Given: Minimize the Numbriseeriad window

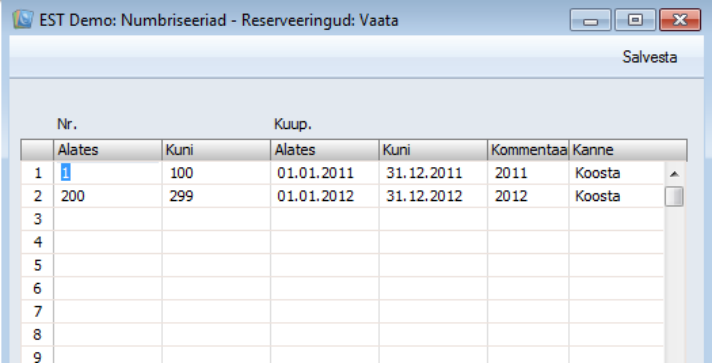Looking at the screenshot, I should (590, 20).
